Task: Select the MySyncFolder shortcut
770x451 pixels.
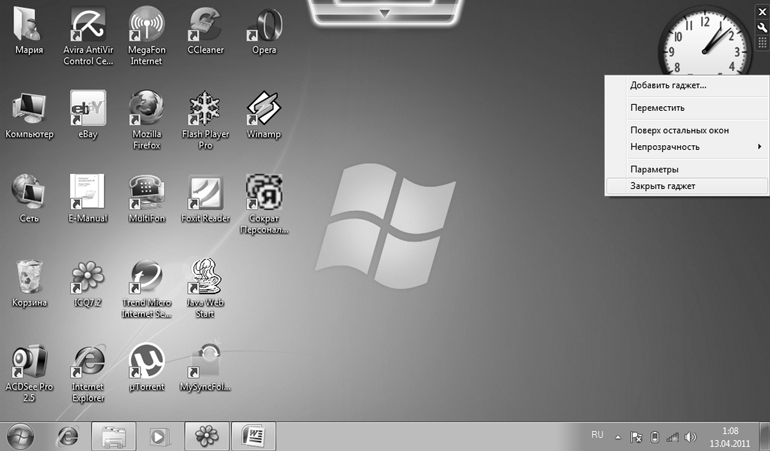Action: (x=205, y=367)
